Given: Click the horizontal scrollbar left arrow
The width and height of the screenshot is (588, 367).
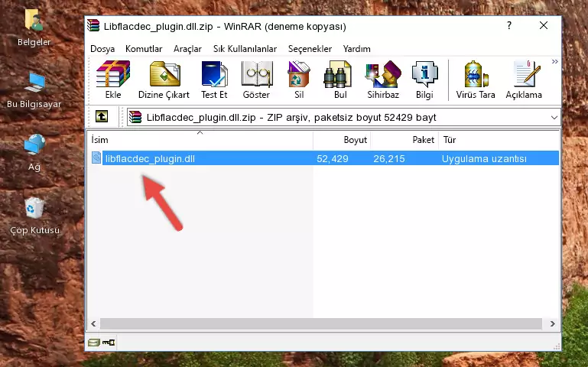Looking at the screenshot, I should (93, 323).
